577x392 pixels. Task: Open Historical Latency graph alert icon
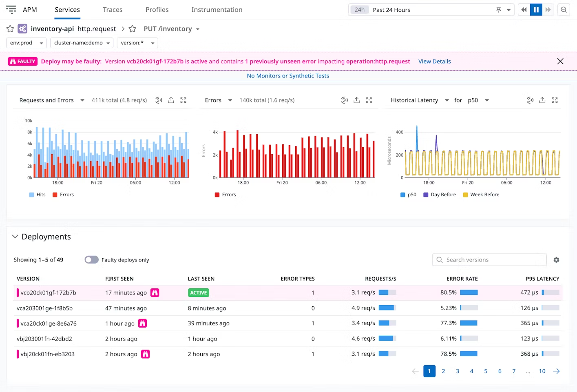tap(530, 100)
